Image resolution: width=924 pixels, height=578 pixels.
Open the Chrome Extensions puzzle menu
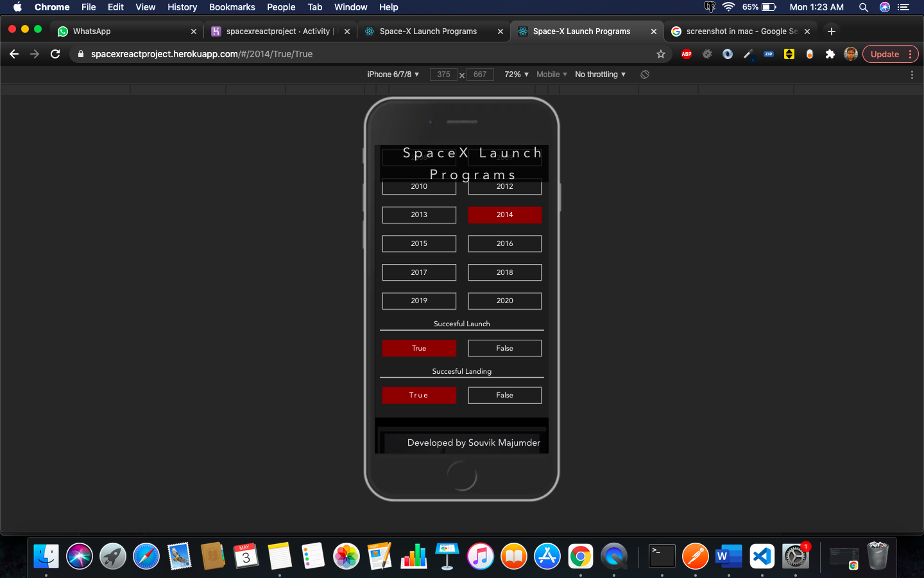pos(830,54)
